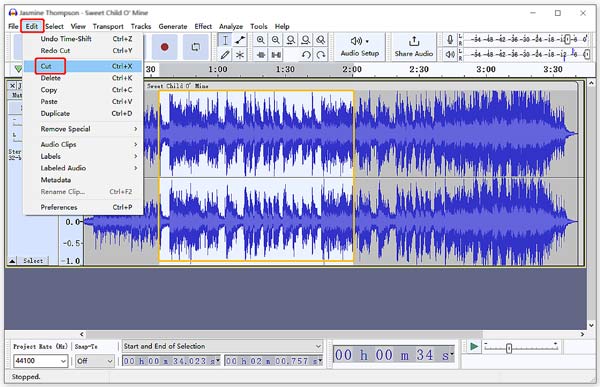Open the Tracks menu
This screenshot has height=387, width=600.
(141, 26)
